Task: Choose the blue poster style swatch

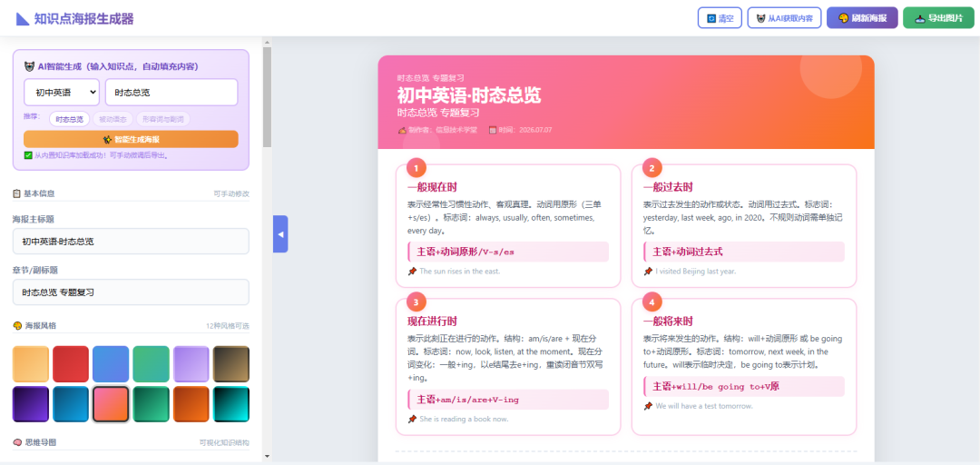Action: coord(111,364)
